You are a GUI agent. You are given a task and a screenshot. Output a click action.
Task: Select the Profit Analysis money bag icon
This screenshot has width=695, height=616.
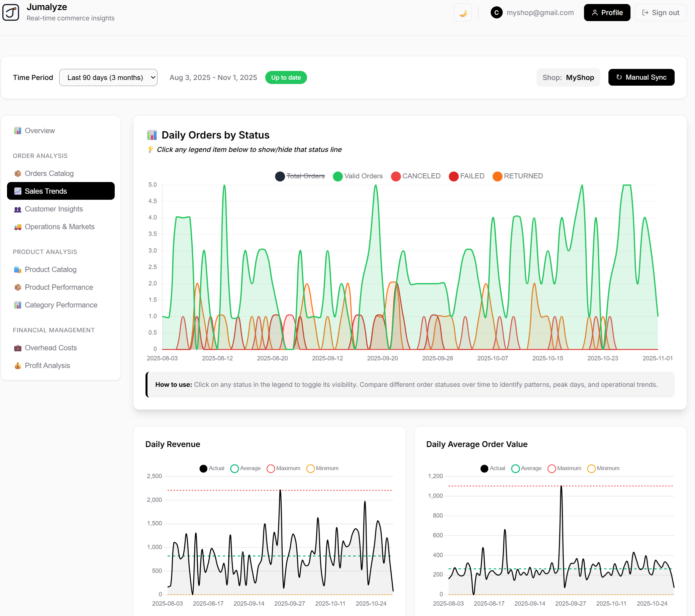(x=17, y=365)
